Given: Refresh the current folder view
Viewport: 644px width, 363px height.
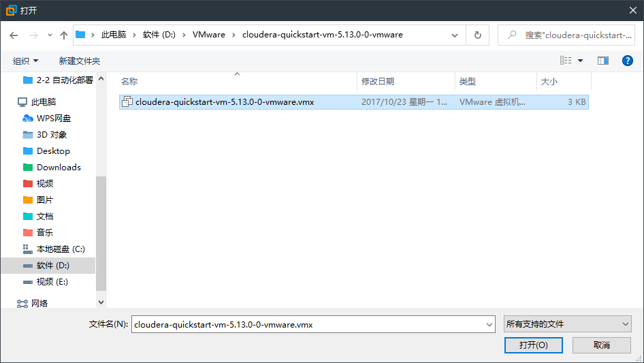Looking at the screenshot, I should point(478,35).
